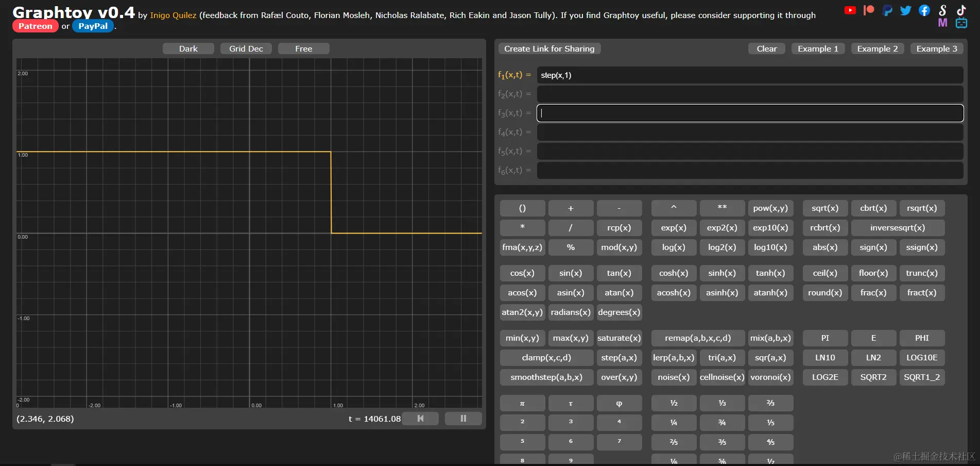This screenshot has height=466, width=980.
Task: Toggle the Free graph navigation mode
Action: (303, 48)
